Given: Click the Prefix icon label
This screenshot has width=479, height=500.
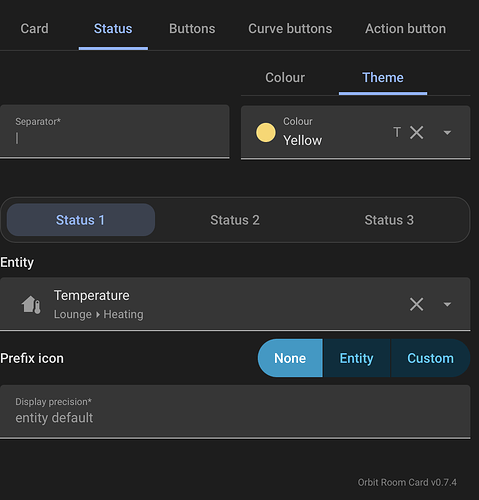Looking at the screenshot, I should pos(32,358).
